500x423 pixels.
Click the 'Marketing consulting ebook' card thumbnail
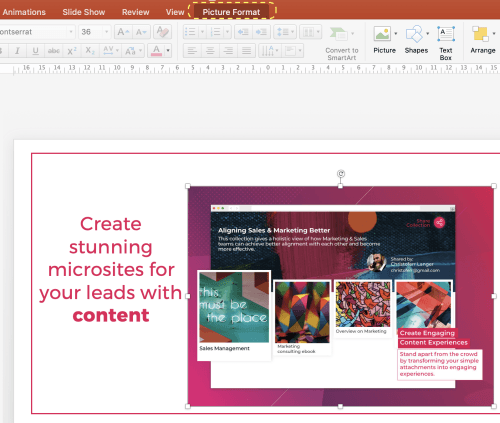click(x=302, y=312)
